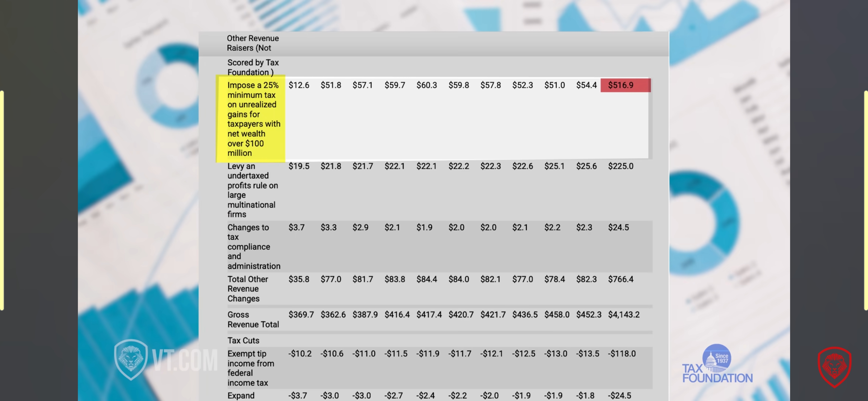Click the $12.6 first-year minimum tax value

click(299, 85)
